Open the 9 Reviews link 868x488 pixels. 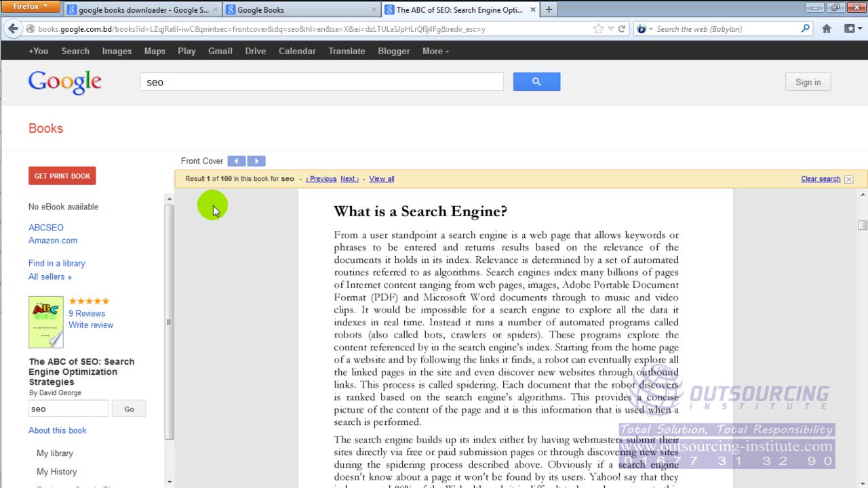[87, 314]
